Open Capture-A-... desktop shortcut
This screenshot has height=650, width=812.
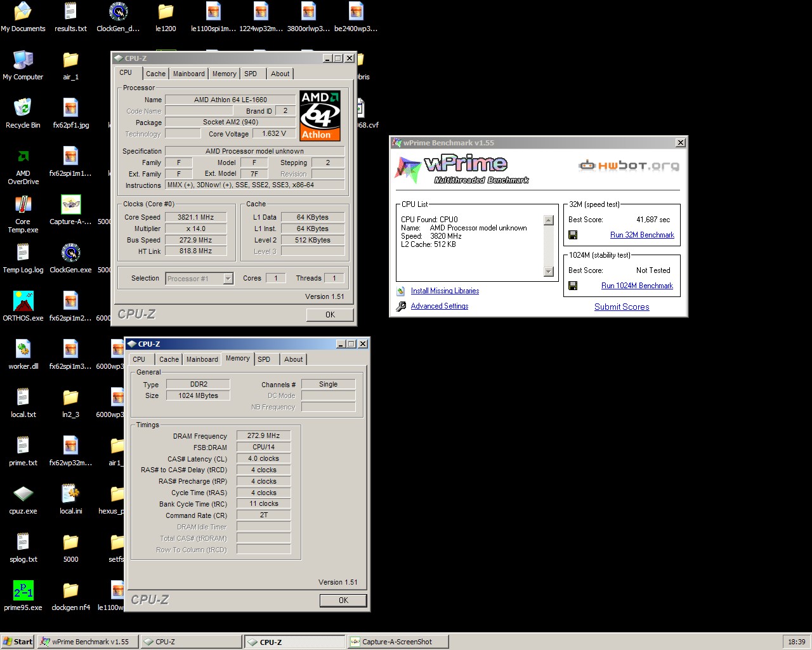[x=70, y=210]
